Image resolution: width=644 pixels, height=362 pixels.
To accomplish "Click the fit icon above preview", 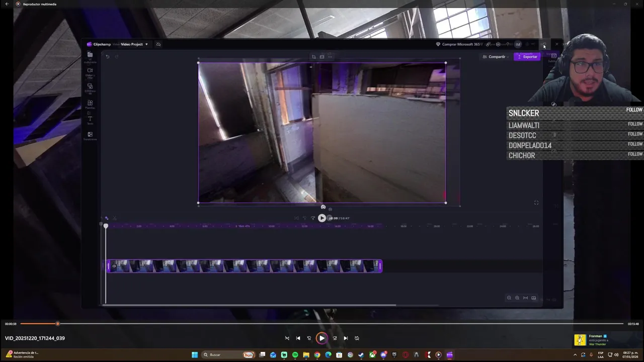I will tap(322, 57).
